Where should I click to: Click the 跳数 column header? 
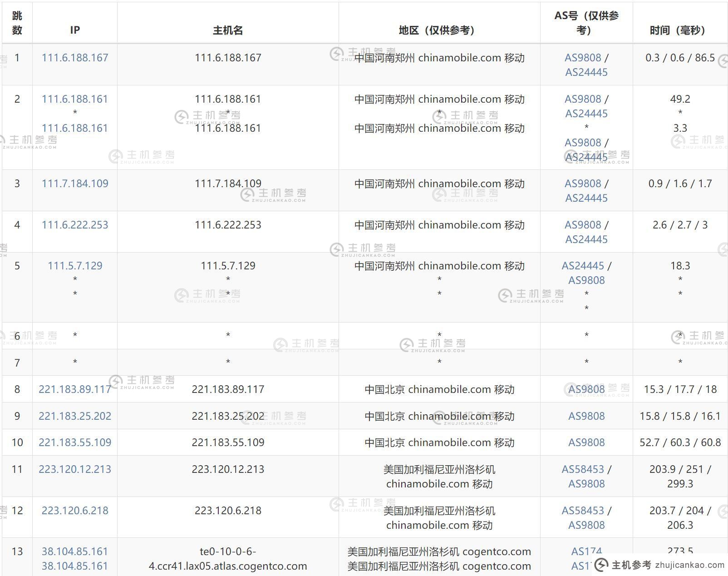(x=17, y=23)
